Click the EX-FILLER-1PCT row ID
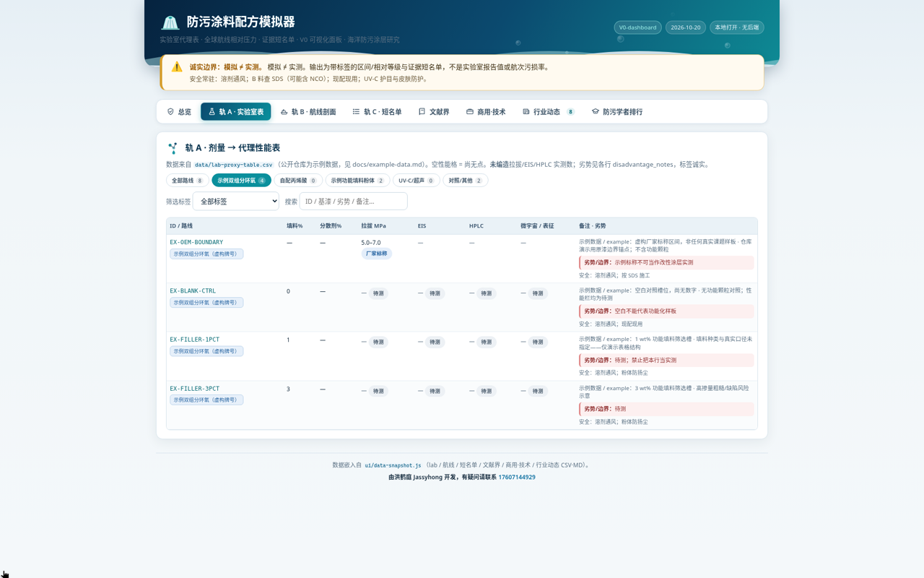The image size is (924, 578). [x=195, y=340]
